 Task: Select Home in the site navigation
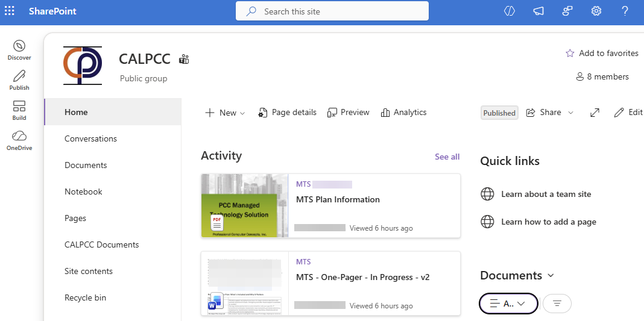click(x=113, y=112)
